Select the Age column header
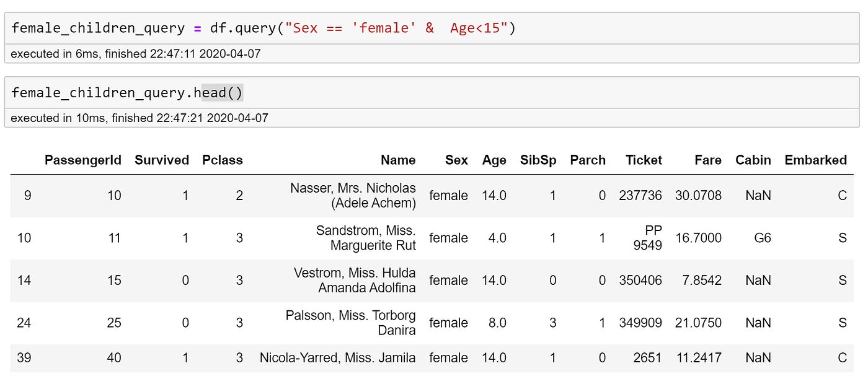The width and height of the screenshot is (868, 384). pos(494,160)
